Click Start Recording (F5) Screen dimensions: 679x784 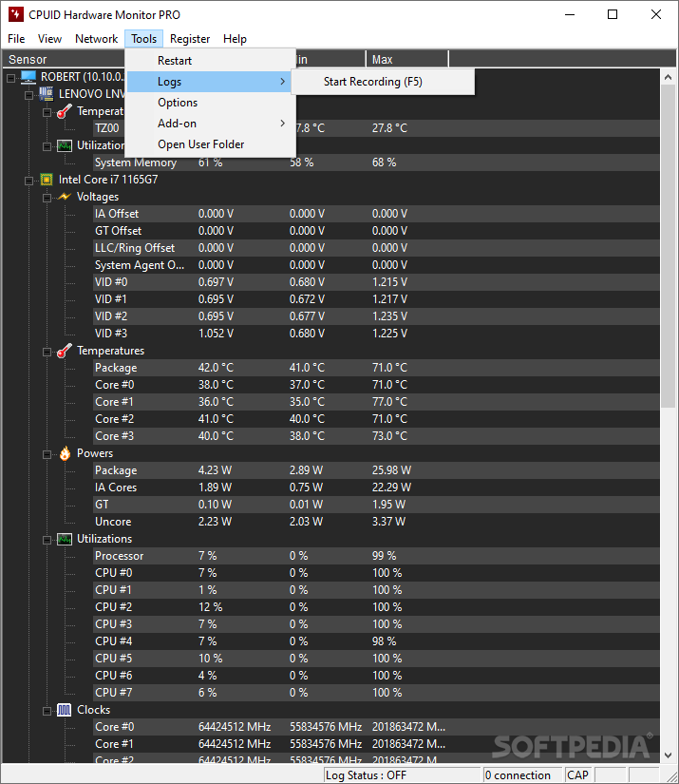[x=383, y=82]
